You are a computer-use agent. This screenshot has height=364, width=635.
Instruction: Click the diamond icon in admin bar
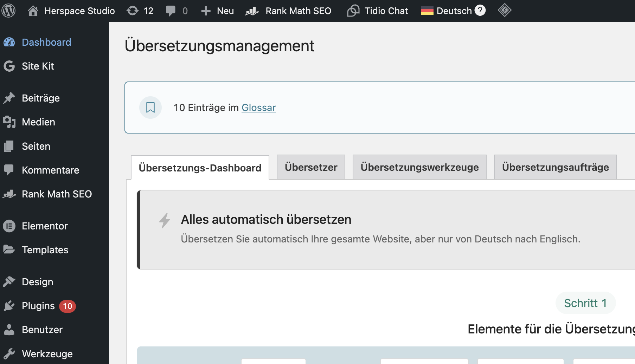point(505,10)
